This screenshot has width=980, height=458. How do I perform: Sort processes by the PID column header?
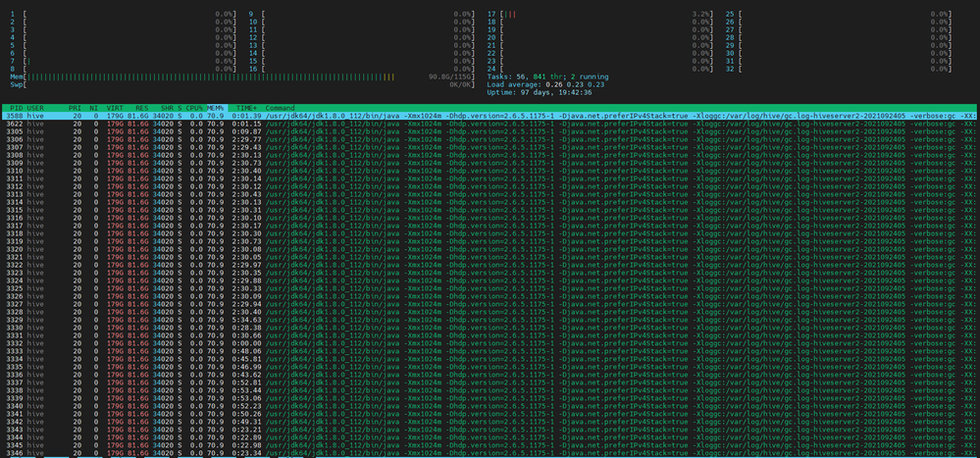pyautogui.click(x=17, y=108)
